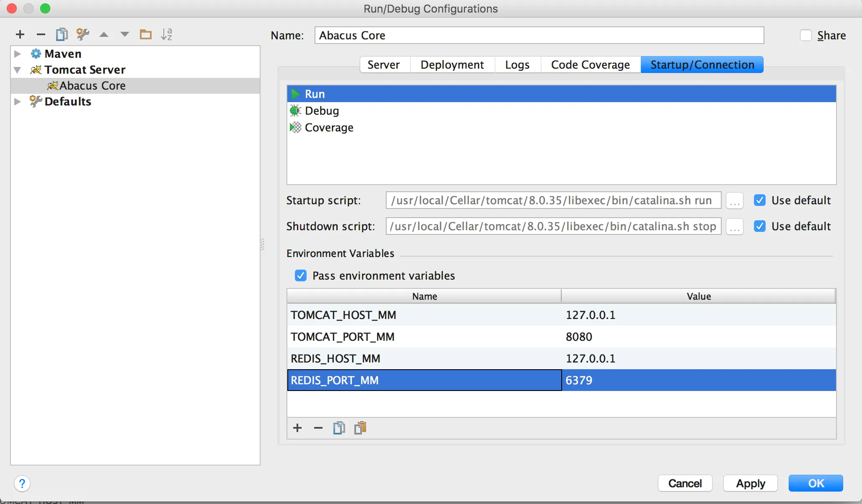862x504 pixels.
Task: Toggle the Share checkbox
Action: point(806,35)
